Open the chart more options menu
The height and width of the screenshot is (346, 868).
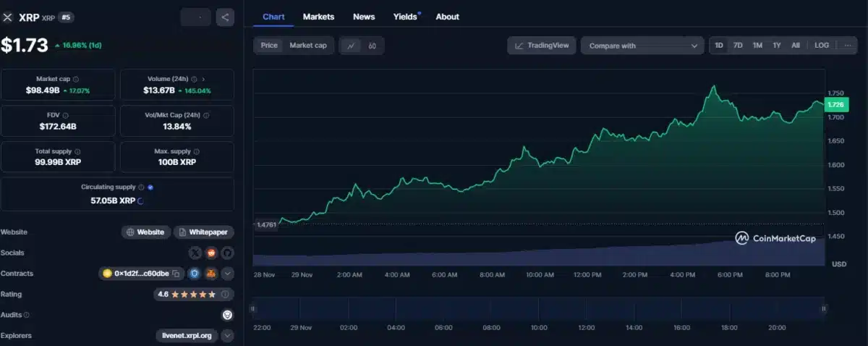click(848, 46)
